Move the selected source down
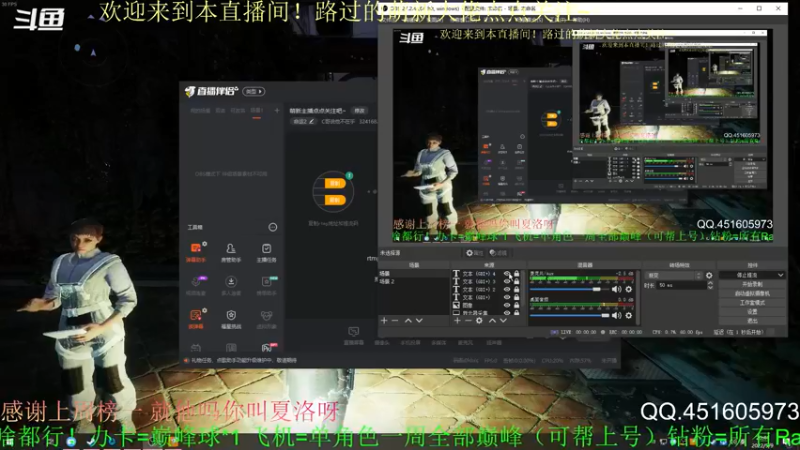This screenshot has height=450, width=800. pyautogui.click(x=503, y=321)
